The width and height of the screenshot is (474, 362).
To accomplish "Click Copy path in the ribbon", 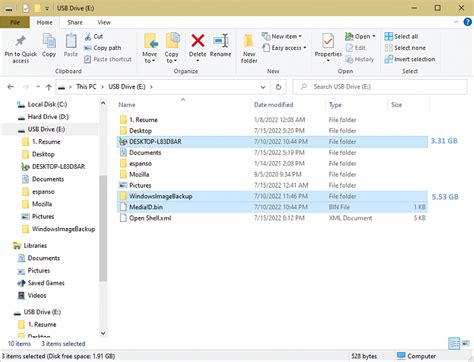I will pyautogui.click(x=103, y=48).
